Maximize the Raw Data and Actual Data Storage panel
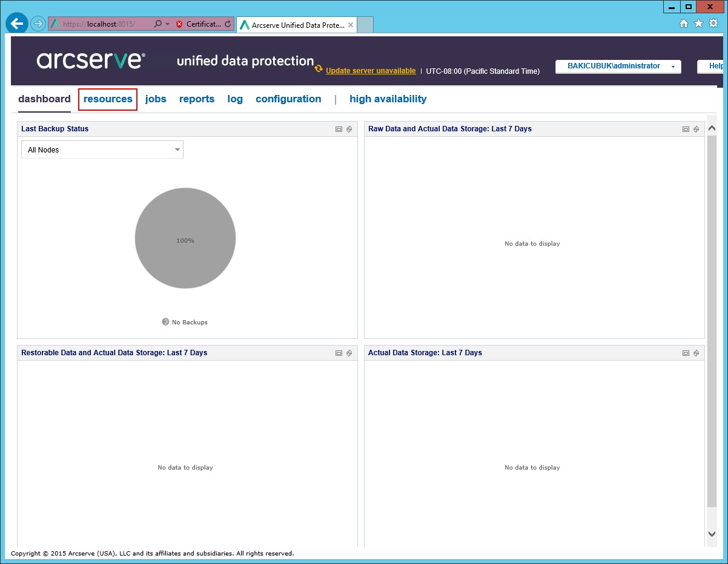Screen dimensions: 728x564 click(686, 129)
